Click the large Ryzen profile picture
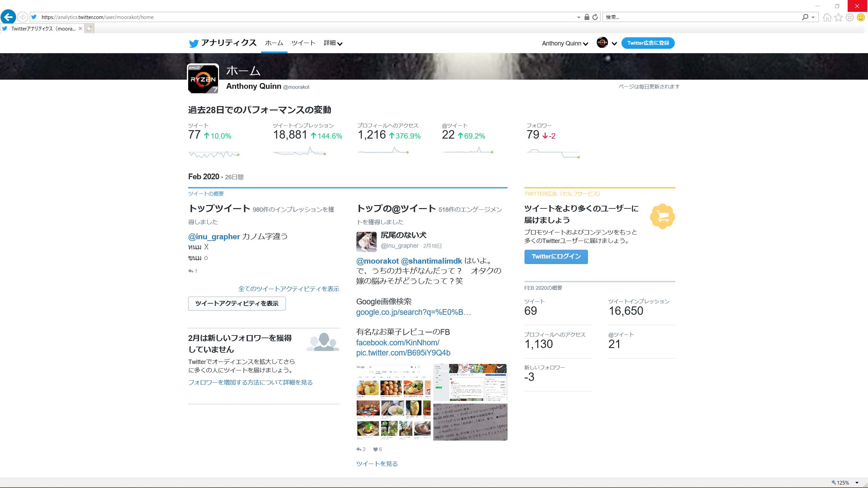The width and height of the screenshot is (868, 488). click(203, 79)
